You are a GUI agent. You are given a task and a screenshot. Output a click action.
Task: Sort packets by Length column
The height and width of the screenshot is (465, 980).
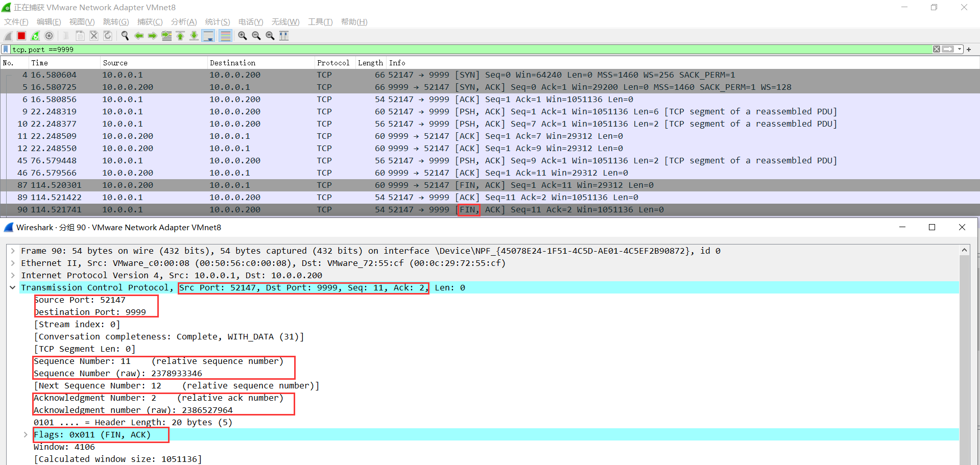tap(371, 63)
